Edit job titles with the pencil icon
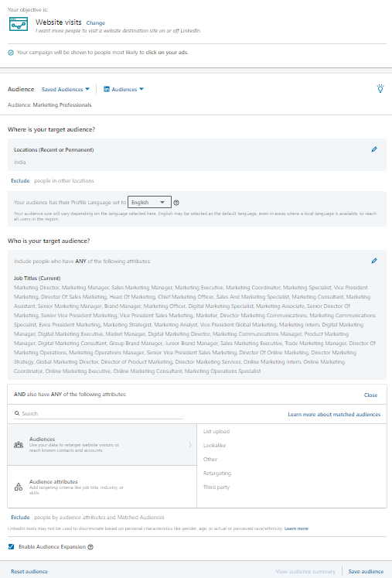The height and width of the screenshot is (578, 392). click(374, 261)
